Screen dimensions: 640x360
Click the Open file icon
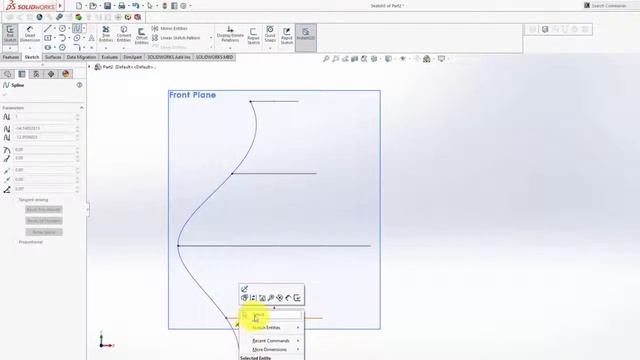[93, 6]
